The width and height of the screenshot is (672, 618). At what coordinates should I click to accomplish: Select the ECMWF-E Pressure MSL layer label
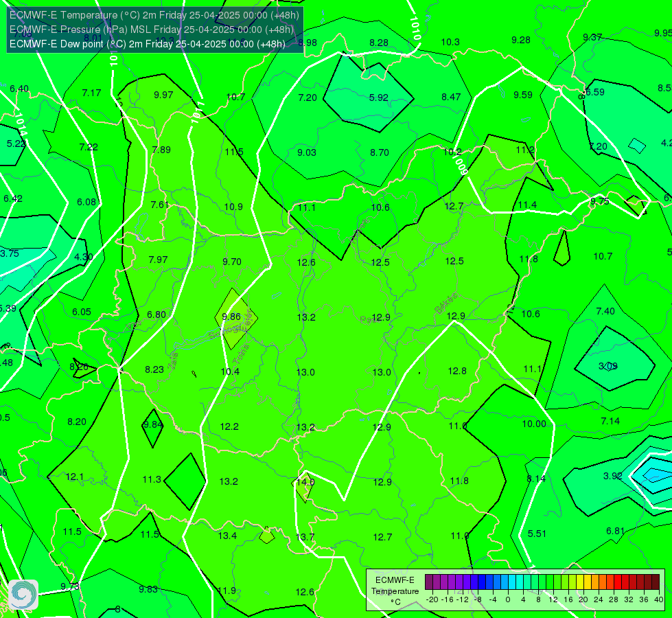point(152,30)
